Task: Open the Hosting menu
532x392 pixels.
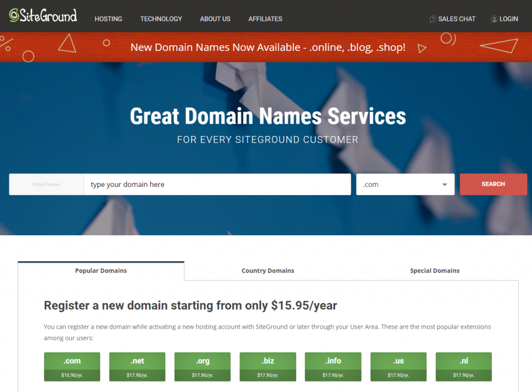Action: 108,19
